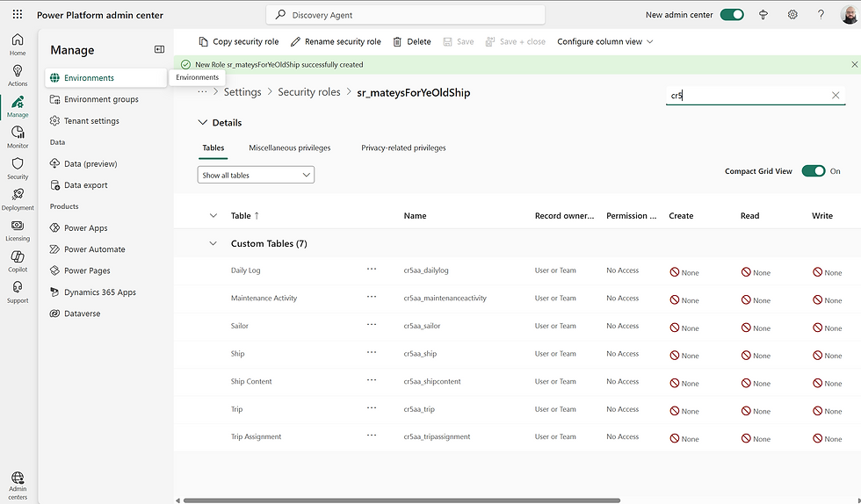
Task: Set Read privilege for Sailor
Action: click(756, 328)
